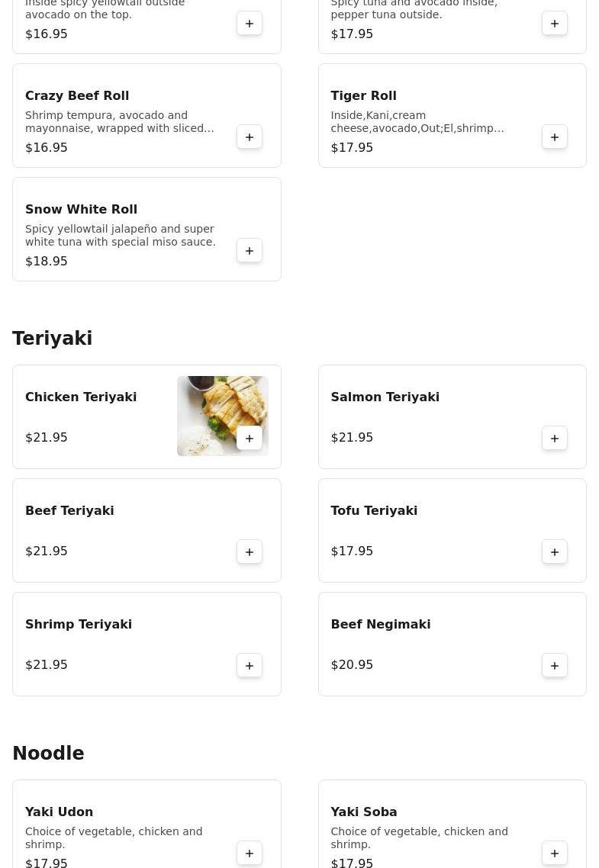
Task: Click Tofu Teriyaki $17.95 price
Action: click(352, 551)
